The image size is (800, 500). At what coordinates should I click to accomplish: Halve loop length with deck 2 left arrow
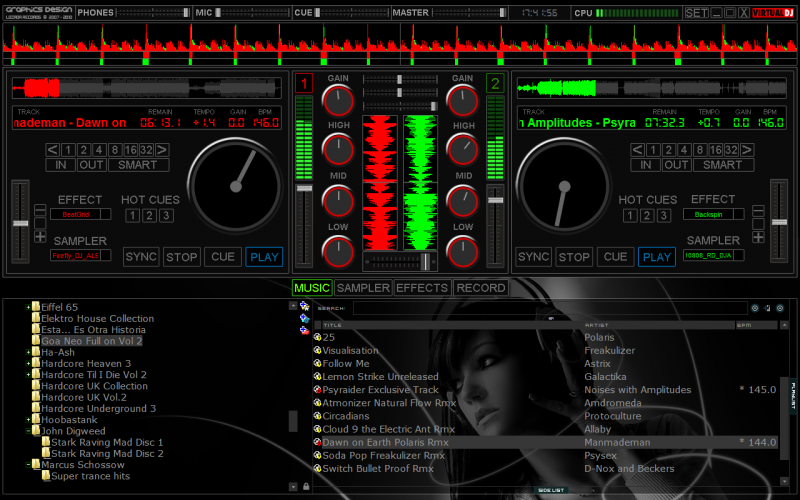pyautogui.click(x=638, y=150)
